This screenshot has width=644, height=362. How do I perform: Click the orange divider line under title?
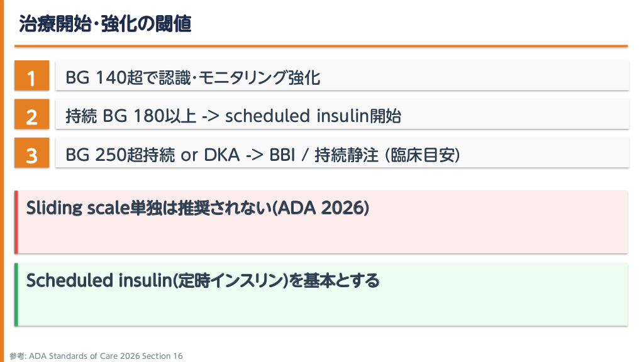coord(321,46)
